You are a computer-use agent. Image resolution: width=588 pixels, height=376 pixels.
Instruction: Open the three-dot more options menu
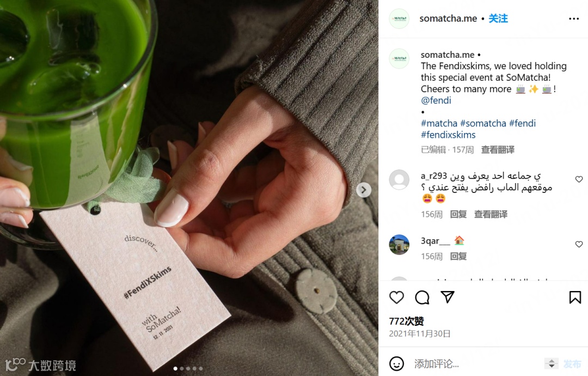(x=574, y=19)
